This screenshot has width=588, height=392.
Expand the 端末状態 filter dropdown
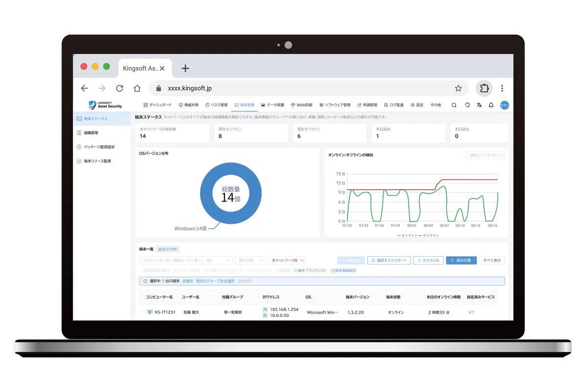click(250, 261)
